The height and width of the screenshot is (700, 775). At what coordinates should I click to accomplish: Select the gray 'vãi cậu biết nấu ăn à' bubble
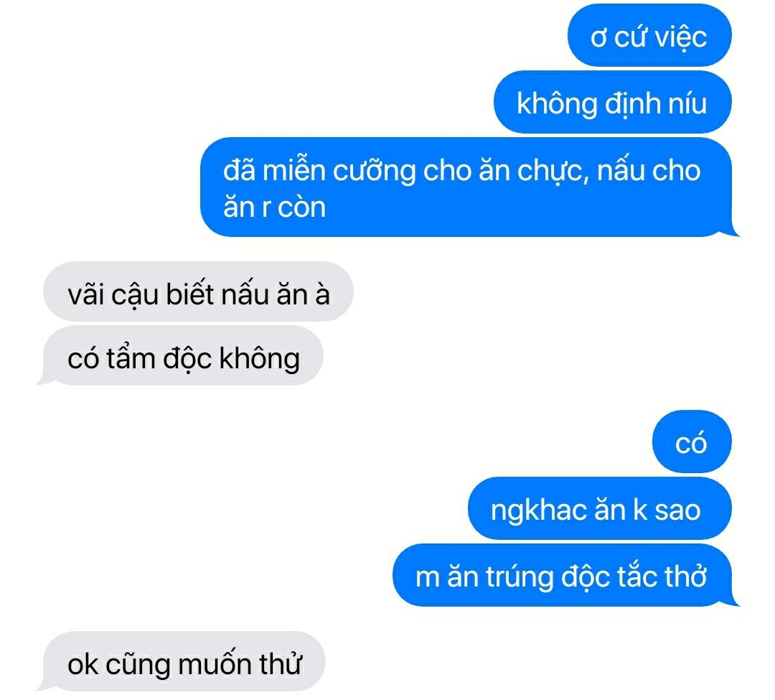coord(198,291)
